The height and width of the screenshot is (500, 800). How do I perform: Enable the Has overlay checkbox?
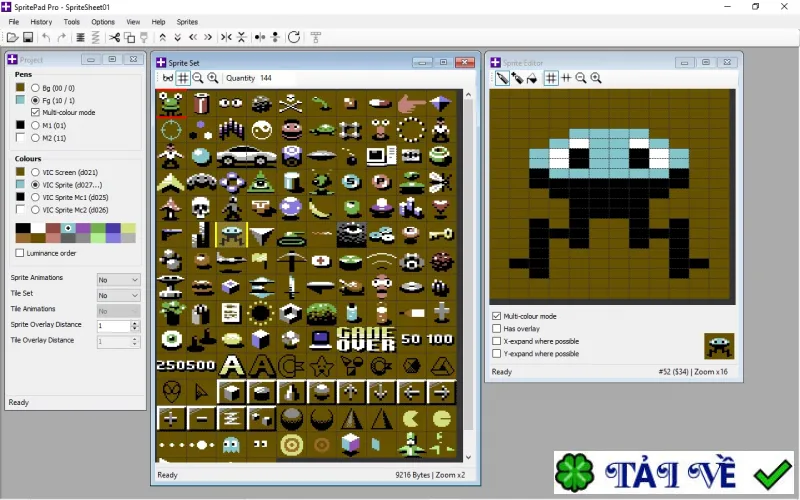click(496, 329)
